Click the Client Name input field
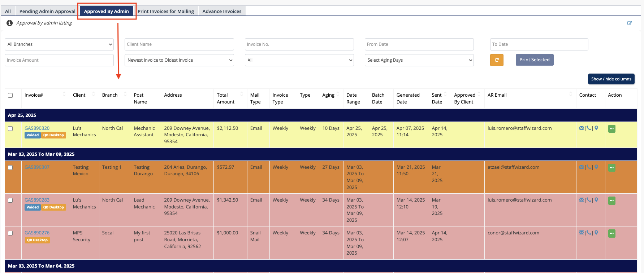644x273 pixels. tap(179, 44)
